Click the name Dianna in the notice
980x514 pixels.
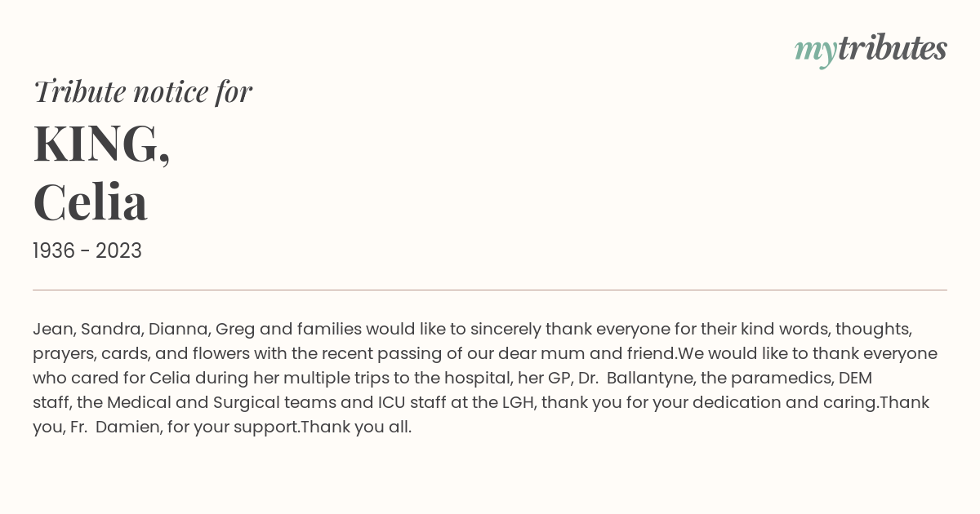(x=178, y=330)
